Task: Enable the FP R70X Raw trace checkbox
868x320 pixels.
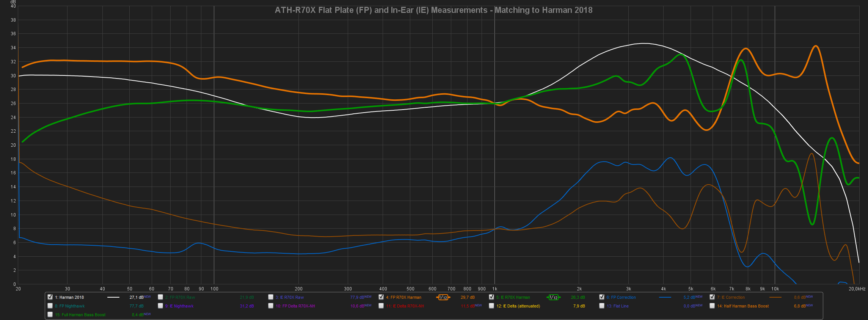Action: click(160, 297)
